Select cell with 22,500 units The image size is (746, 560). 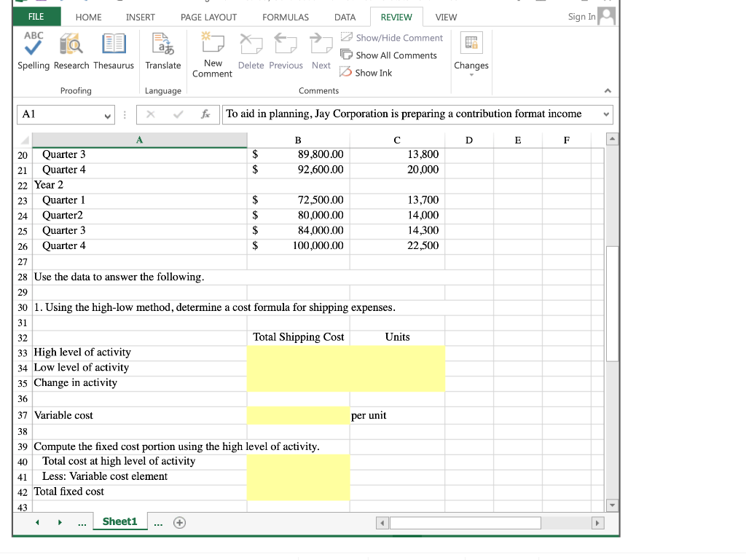[397, 245]
